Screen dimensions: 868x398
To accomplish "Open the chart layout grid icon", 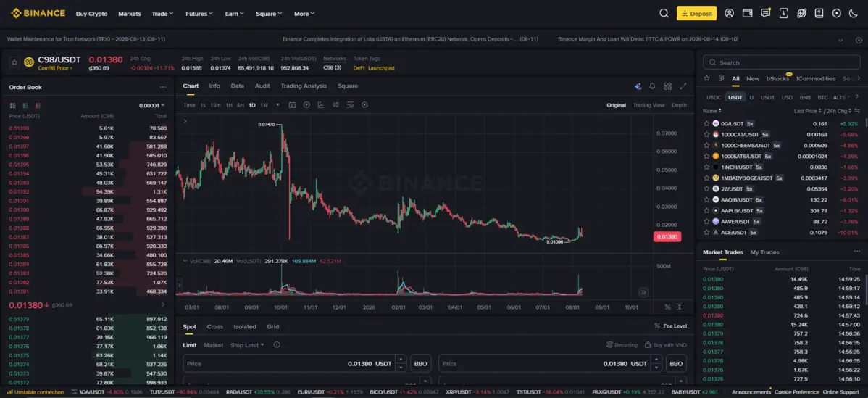I will (667, 86).
